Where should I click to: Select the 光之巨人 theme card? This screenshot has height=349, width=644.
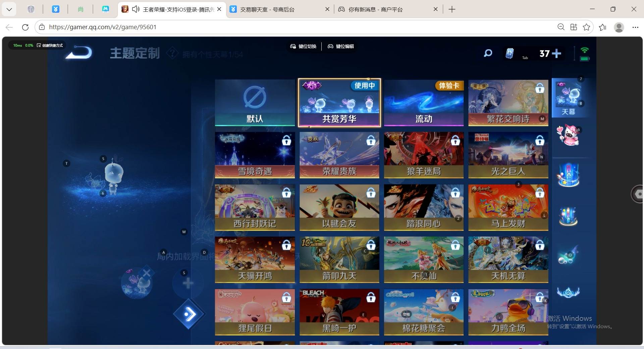pos(508,155)
